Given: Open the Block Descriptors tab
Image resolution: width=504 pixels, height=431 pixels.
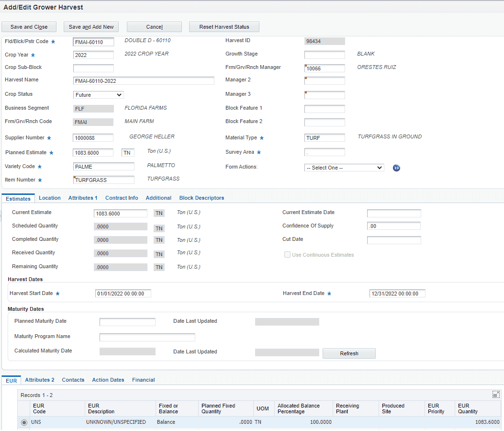Looking at the screenshot, I should pyautogui.click(x=202, y=198).
